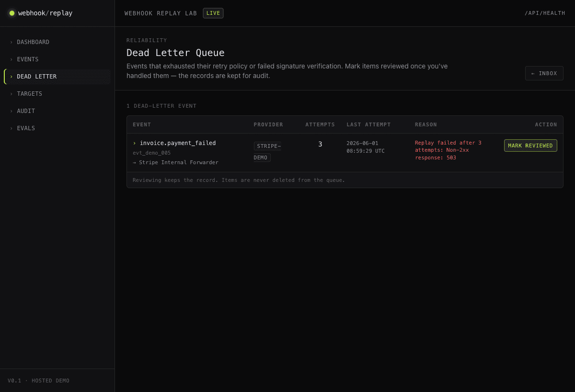Open the /API/HEALTH link

(x=545, y=13)
